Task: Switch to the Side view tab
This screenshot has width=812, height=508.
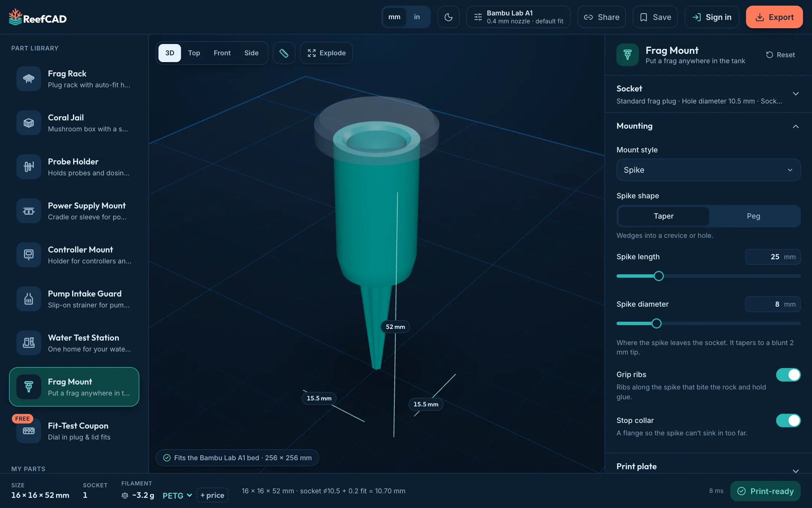Action: [x=251, y=53]
